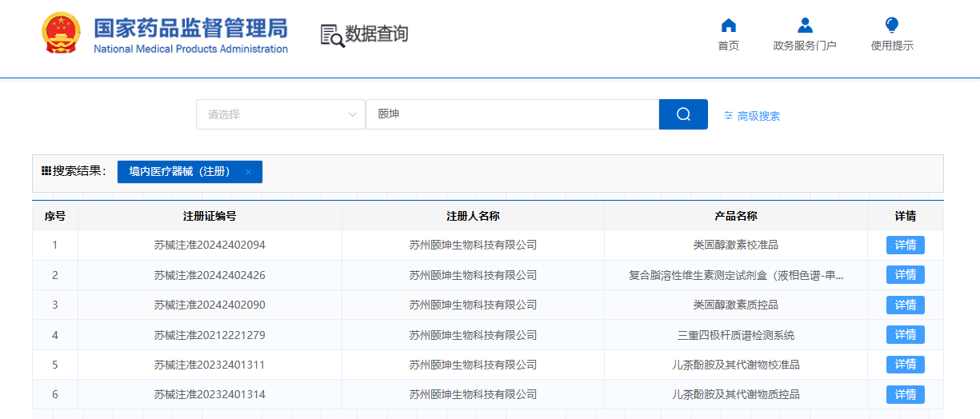Click the National Medical Products Administration emblem logo

tap(61, 34)
